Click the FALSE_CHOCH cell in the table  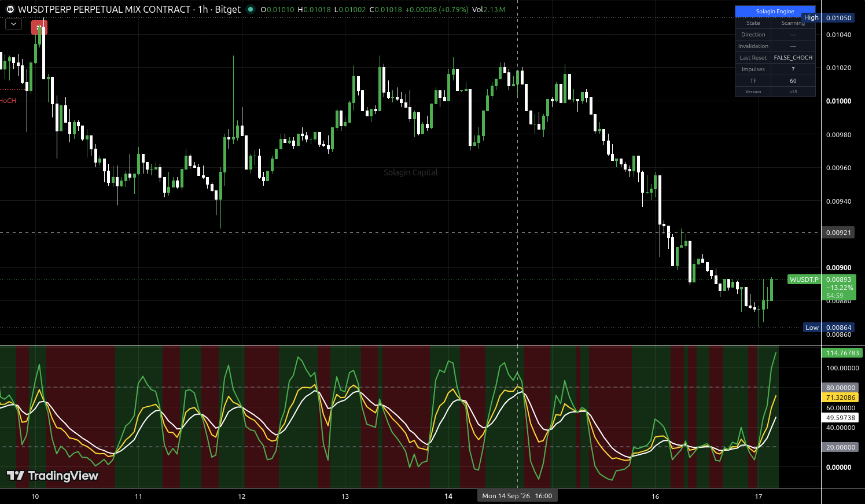[793, 58]
